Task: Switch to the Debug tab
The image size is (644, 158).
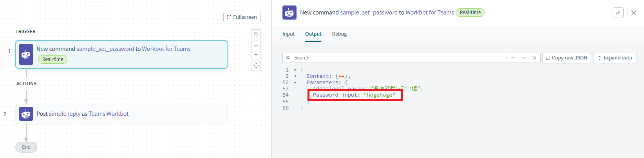Action: click(339, 34)
